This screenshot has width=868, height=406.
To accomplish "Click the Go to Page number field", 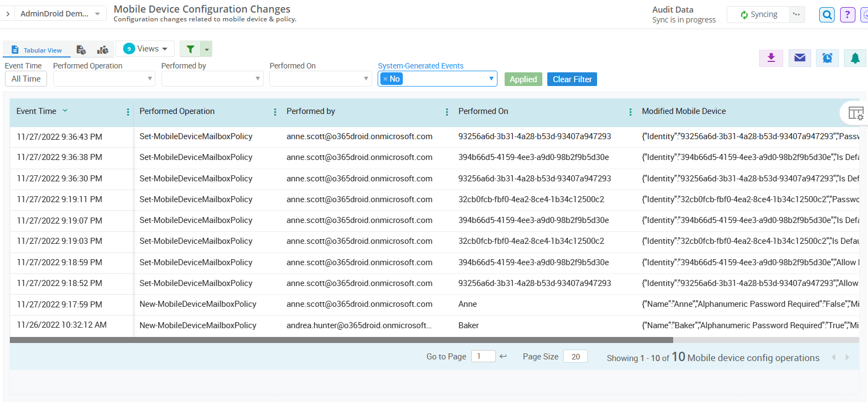I will (483, 356).
